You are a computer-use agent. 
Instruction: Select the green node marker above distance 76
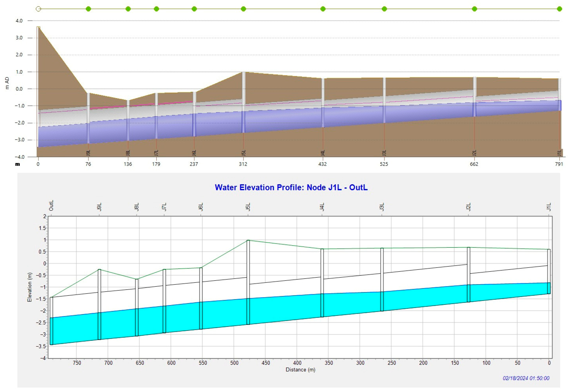click(88, 9)
